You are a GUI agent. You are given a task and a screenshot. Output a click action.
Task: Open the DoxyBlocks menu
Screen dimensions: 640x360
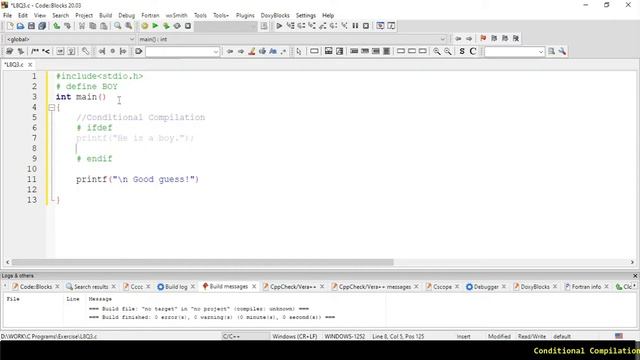click(x=275, y=16)
